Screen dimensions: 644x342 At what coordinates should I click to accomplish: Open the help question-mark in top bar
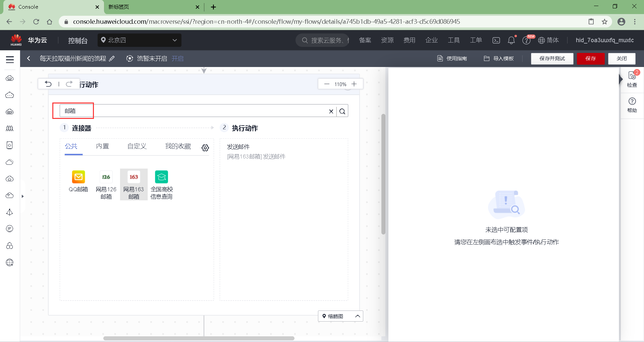[x=526, y=40]
